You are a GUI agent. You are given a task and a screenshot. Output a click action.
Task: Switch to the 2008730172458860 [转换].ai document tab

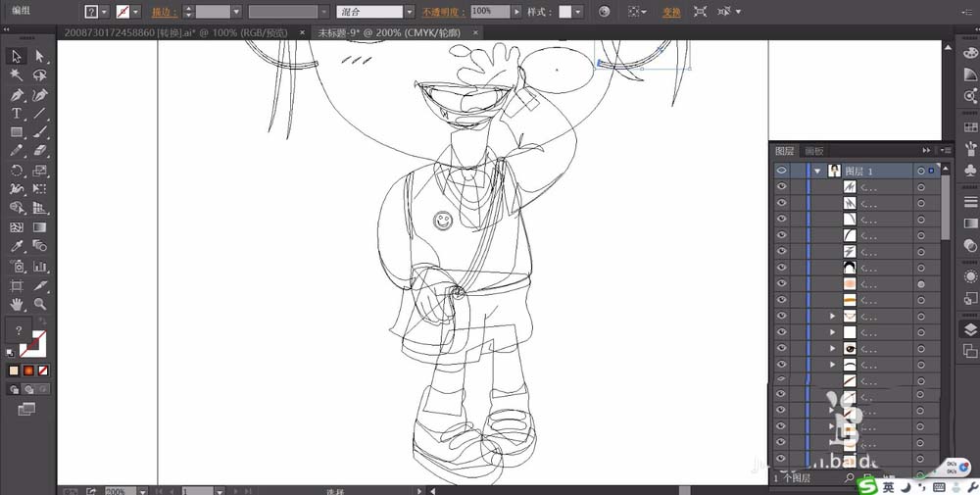click(175, 32)
